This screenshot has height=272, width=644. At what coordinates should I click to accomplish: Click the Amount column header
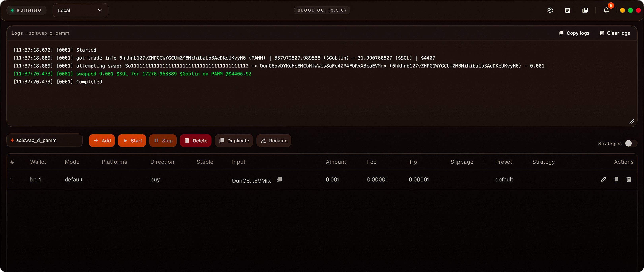tap(336, 162)
